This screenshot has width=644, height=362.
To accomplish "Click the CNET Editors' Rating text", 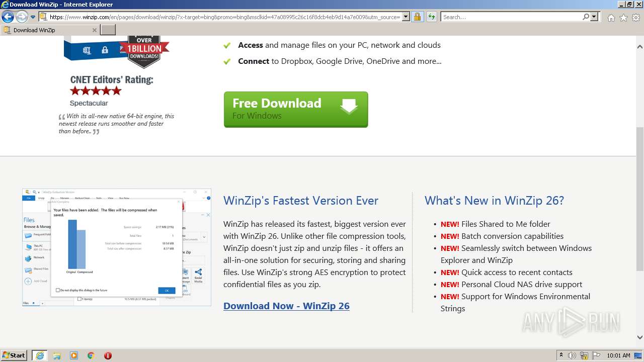I will tap(112, 79).
